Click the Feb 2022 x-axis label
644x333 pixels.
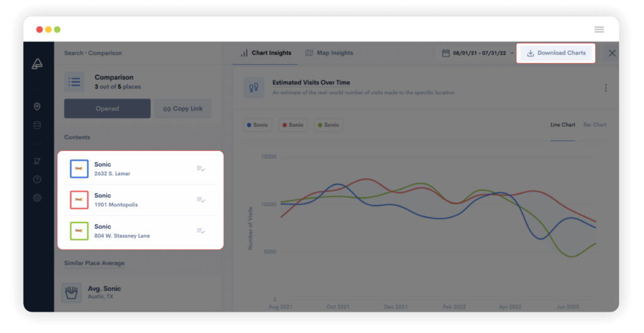coord(454,307)
